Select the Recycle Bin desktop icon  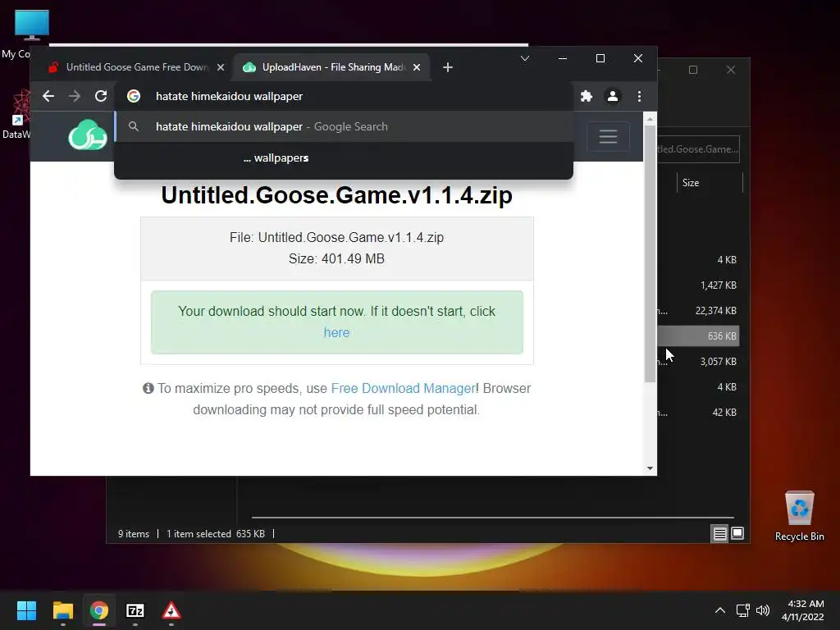[x=799, y=516]
